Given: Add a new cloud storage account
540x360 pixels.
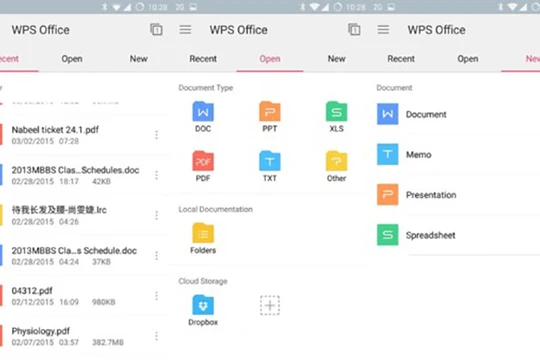Looking at the screenshot, I should pyautogui.click(x=270, y=305).
